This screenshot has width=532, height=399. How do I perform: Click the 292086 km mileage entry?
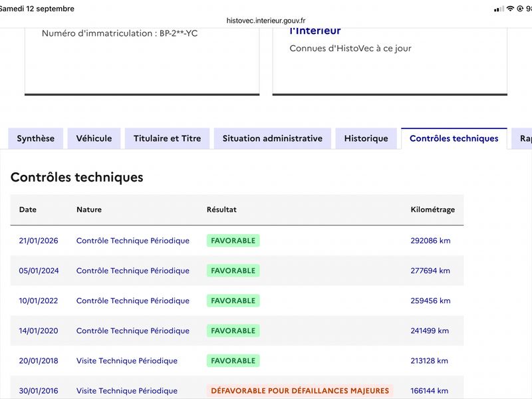tap(430, 241)
